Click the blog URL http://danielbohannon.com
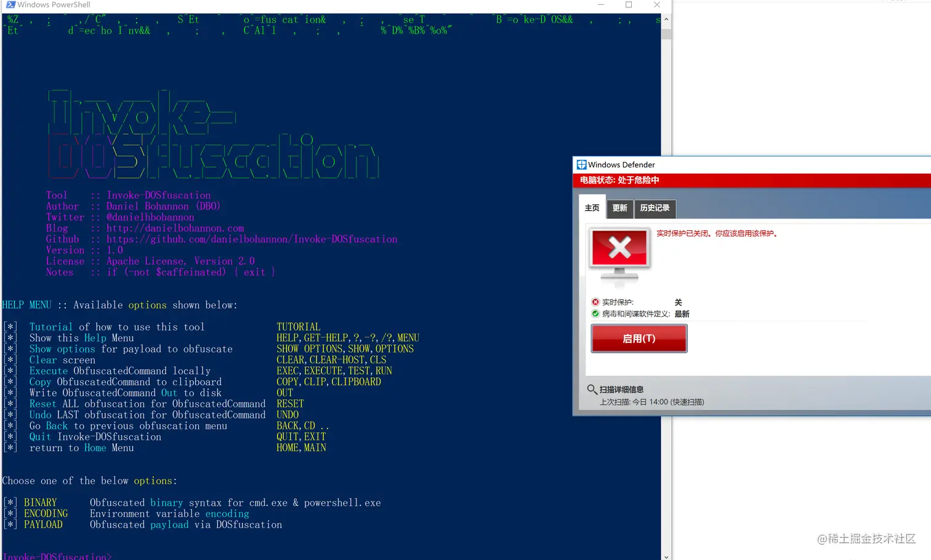This screenshot has width=931, height=560. tap(175, 228)
